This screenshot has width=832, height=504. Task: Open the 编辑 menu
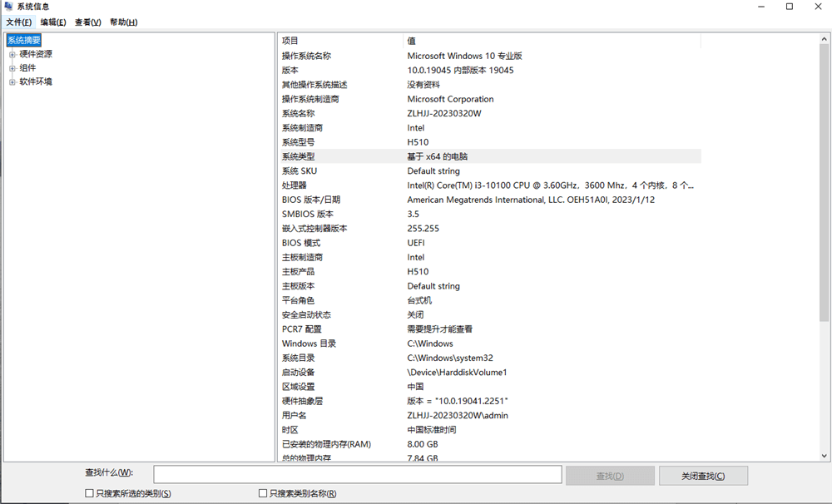[52, 22]
